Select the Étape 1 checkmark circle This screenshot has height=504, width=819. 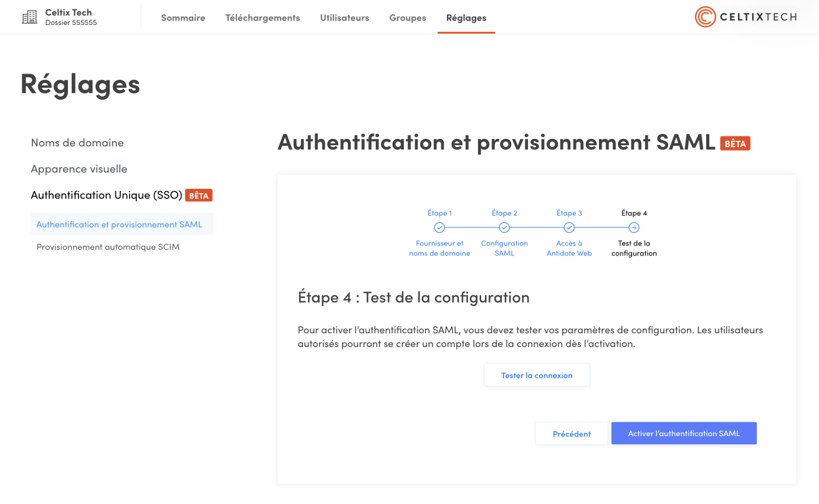tap(439, 228)
